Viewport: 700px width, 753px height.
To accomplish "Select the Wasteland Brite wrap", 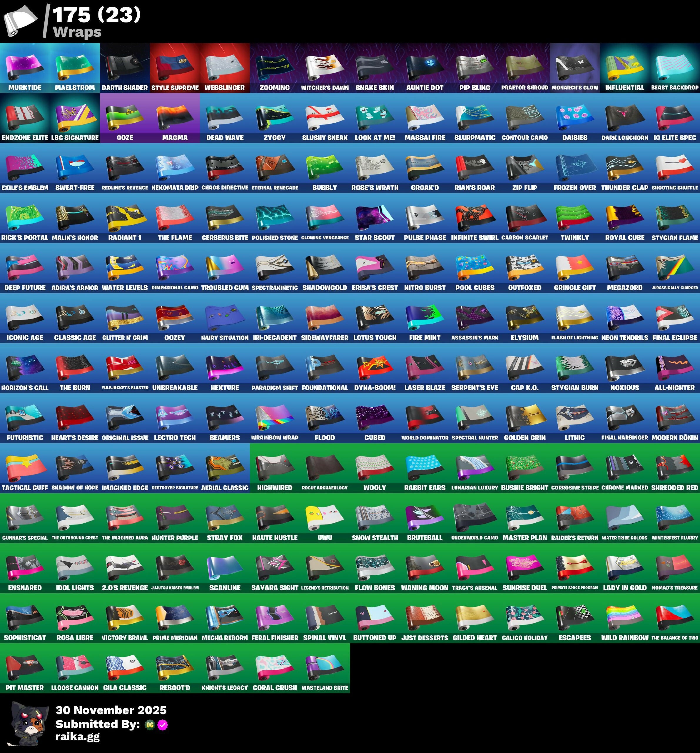I will click(x=325, y=667).
